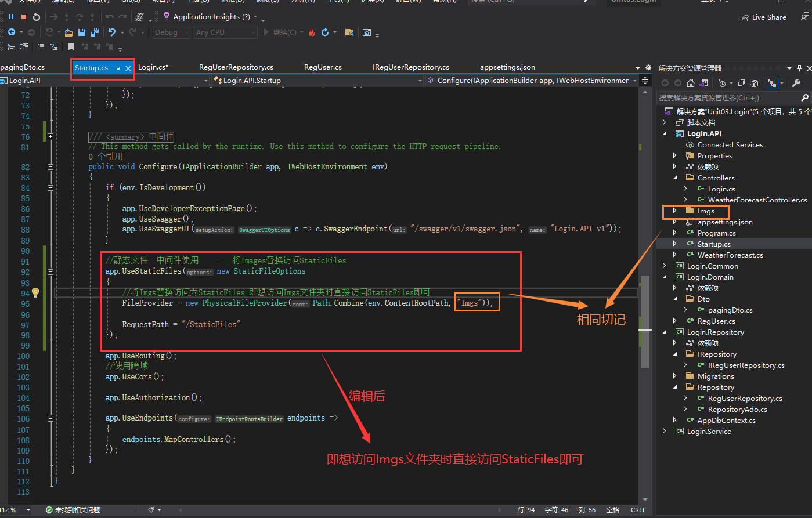Open the Find in Files icon

[349, 32]
